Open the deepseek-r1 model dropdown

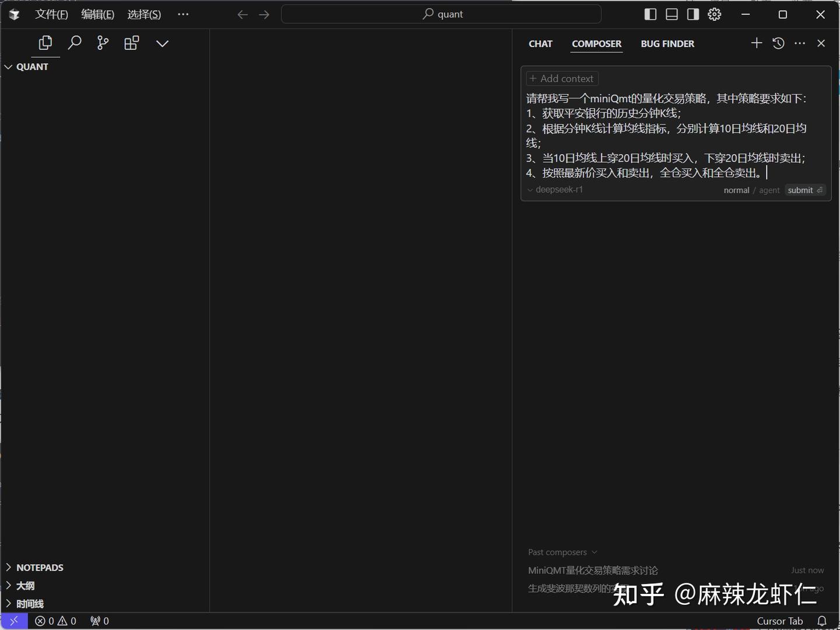click(555, 190)
